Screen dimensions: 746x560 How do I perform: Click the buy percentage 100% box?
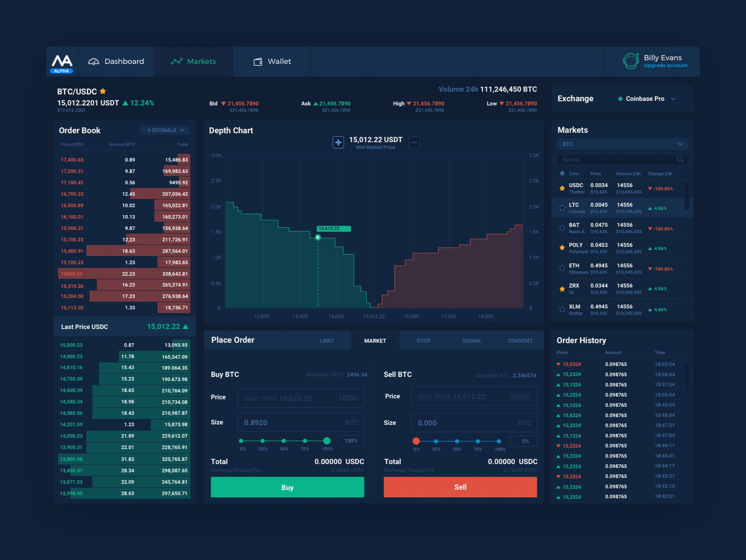click(x=351, y=441)
